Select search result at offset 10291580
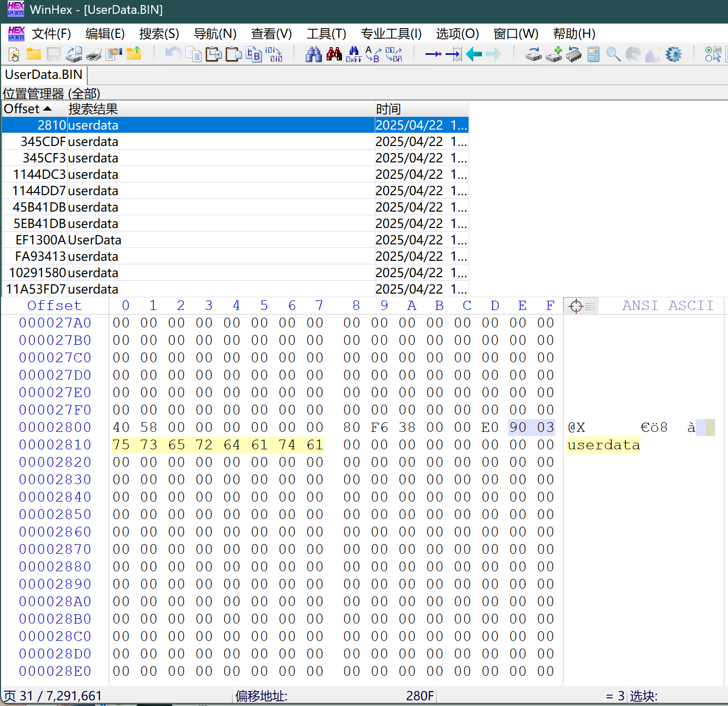The height and width of the screenshot is (706, 728). point(235,273)
